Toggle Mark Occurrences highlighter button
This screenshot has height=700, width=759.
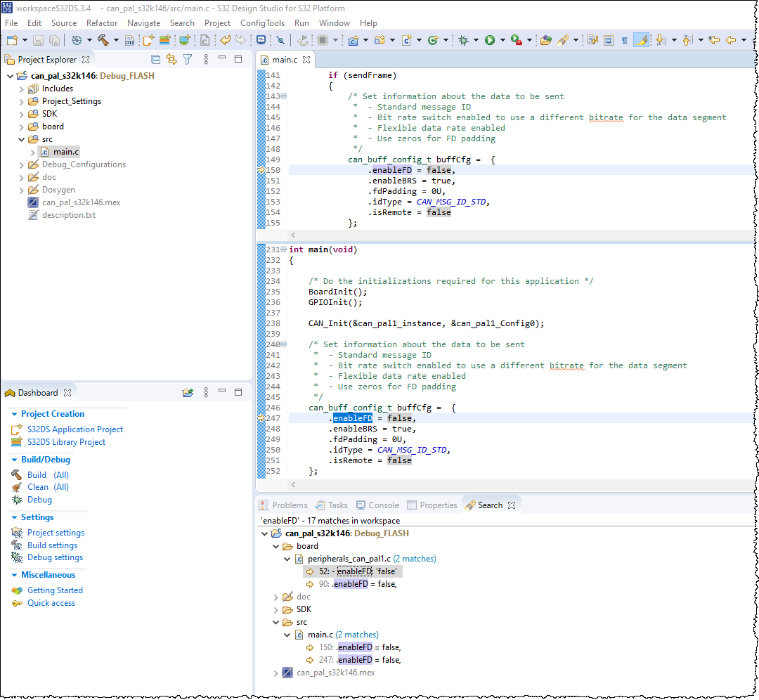tap(641, 40)
